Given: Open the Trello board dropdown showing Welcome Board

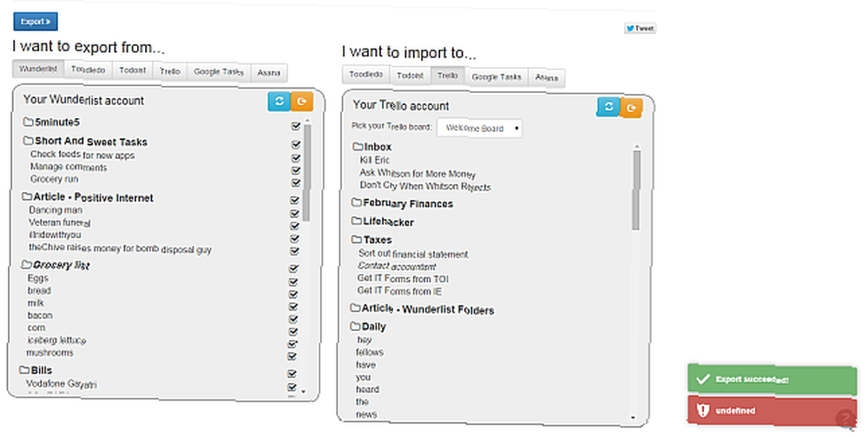Looking at the screenshot, I should (479, 128).
